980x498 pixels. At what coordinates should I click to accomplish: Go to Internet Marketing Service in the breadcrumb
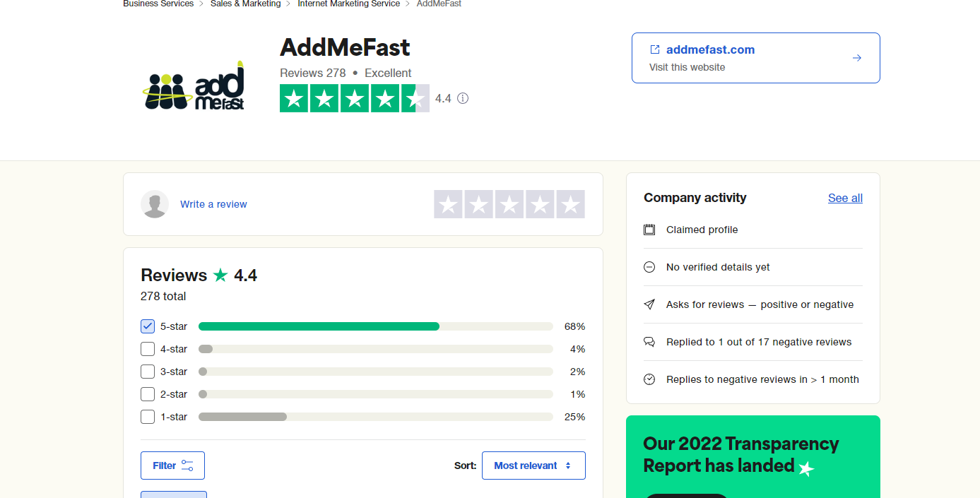[x=349, y=4]
